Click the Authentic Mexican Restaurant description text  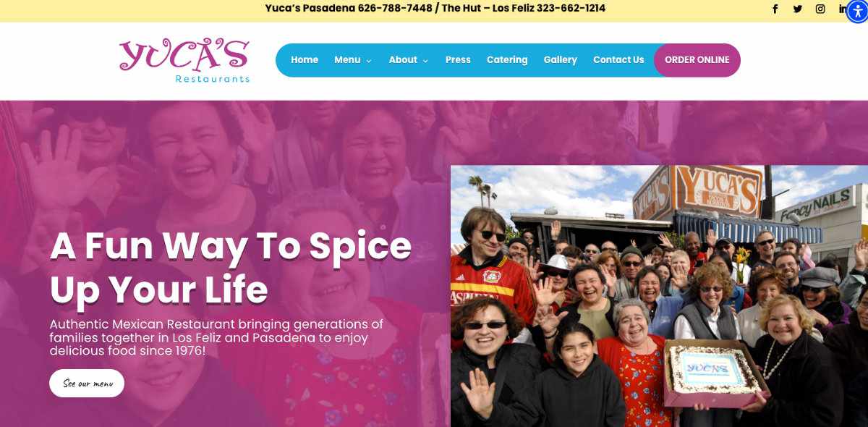pyautogui.click(x=216, y=337)
